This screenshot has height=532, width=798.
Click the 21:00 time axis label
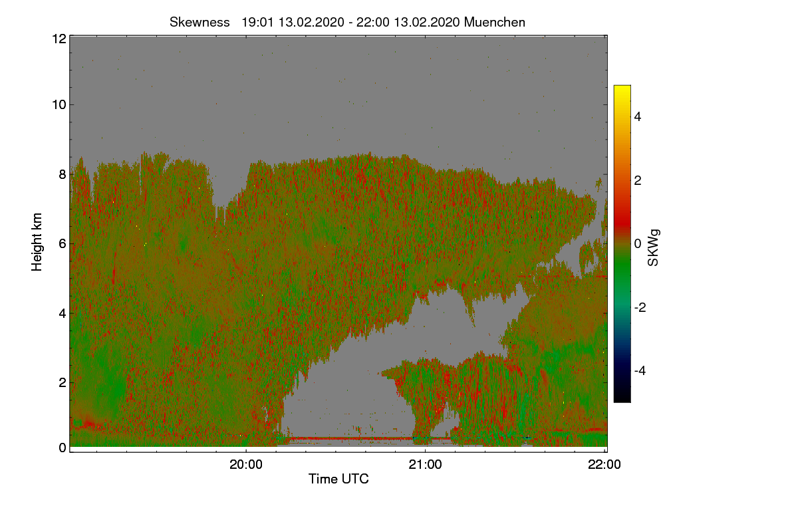point(425,465)
